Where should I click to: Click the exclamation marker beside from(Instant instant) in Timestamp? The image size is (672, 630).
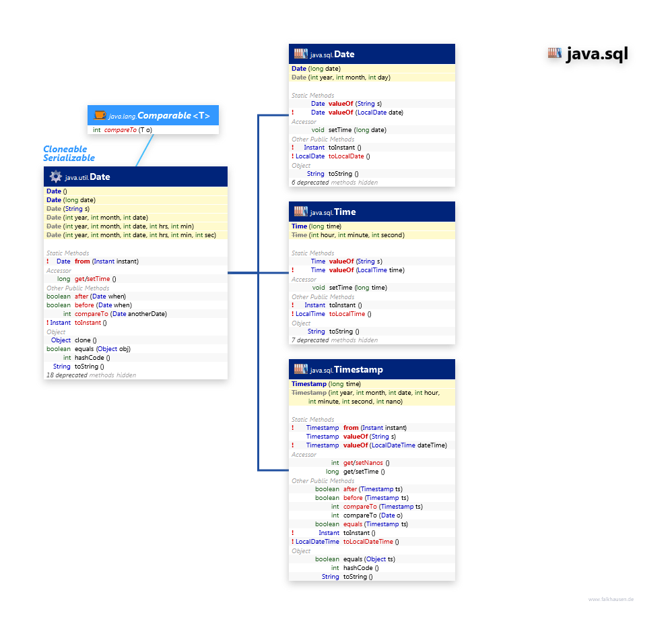[x=292, y=427]
